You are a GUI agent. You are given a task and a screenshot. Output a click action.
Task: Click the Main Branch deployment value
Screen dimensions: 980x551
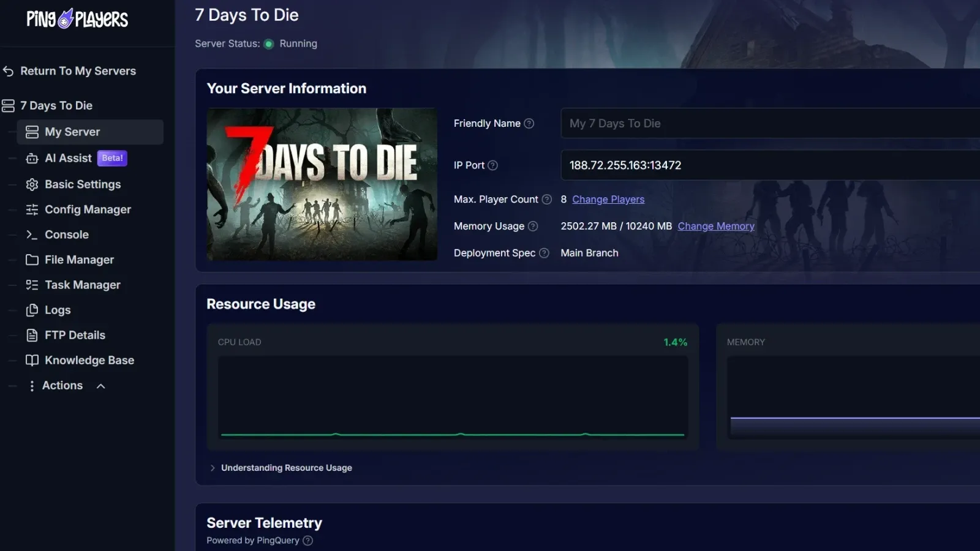pyautogui.click(x=589, y=253)
